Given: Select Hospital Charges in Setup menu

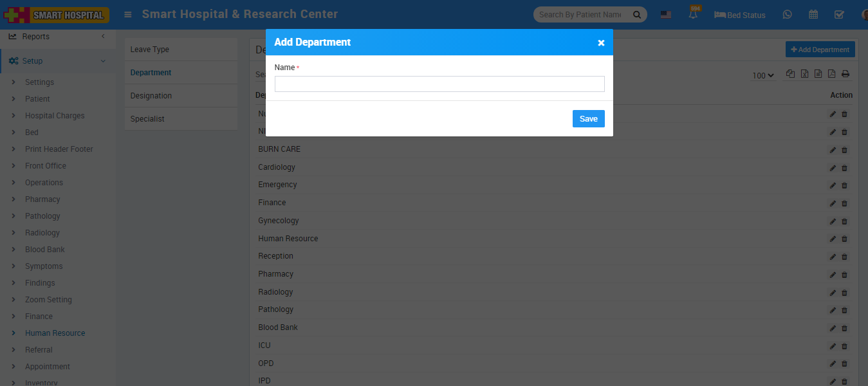Looking at the screenshot, I should tap(55, 116).
